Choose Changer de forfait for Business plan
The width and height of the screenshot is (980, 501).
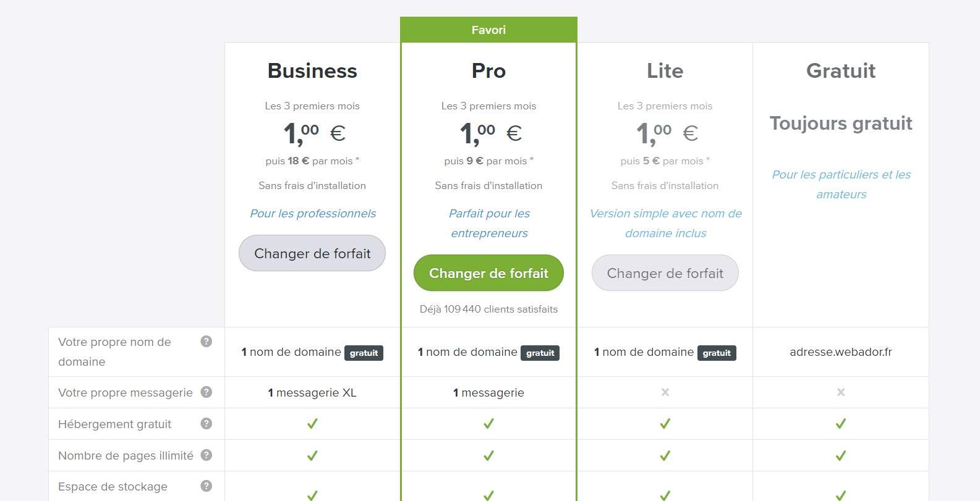pyautogui.click(x=312, y=253)
